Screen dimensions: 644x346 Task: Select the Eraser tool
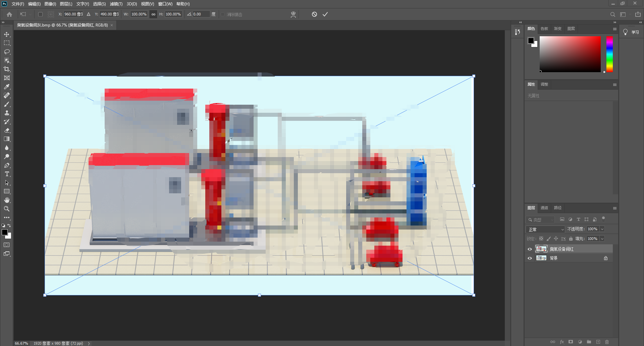point(7,130)
